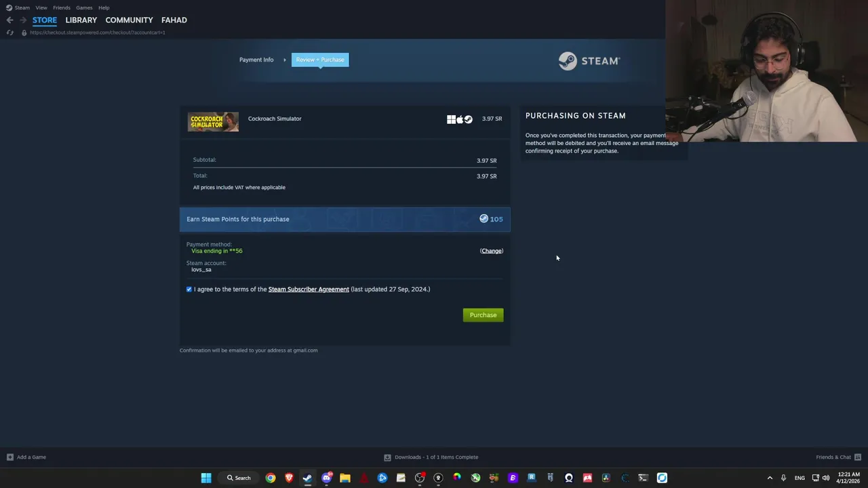
Task: Open the Steam menu
Action: click(x=18, y=7)
